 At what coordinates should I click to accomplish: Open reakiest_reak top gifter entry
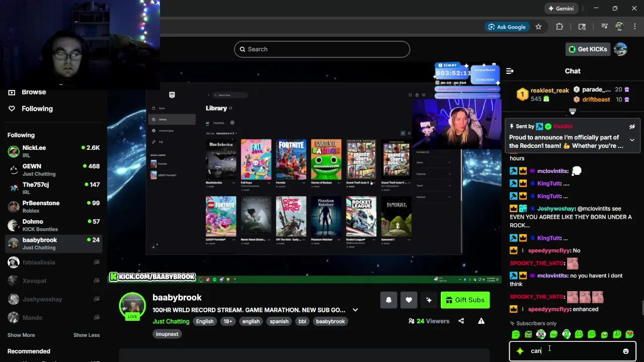[x=543, y=95]
